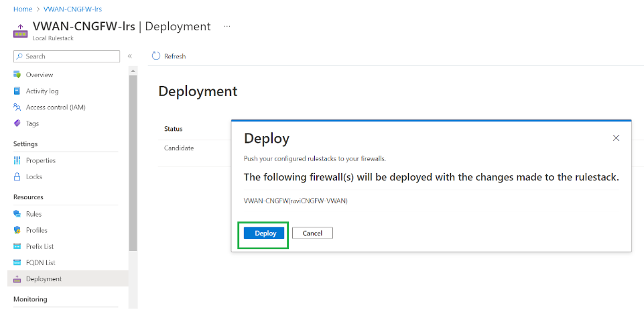Collapse the sidebar with the double chevron
Image resolution: width=644 pixels, height=314 pixels.
[130, 56]
